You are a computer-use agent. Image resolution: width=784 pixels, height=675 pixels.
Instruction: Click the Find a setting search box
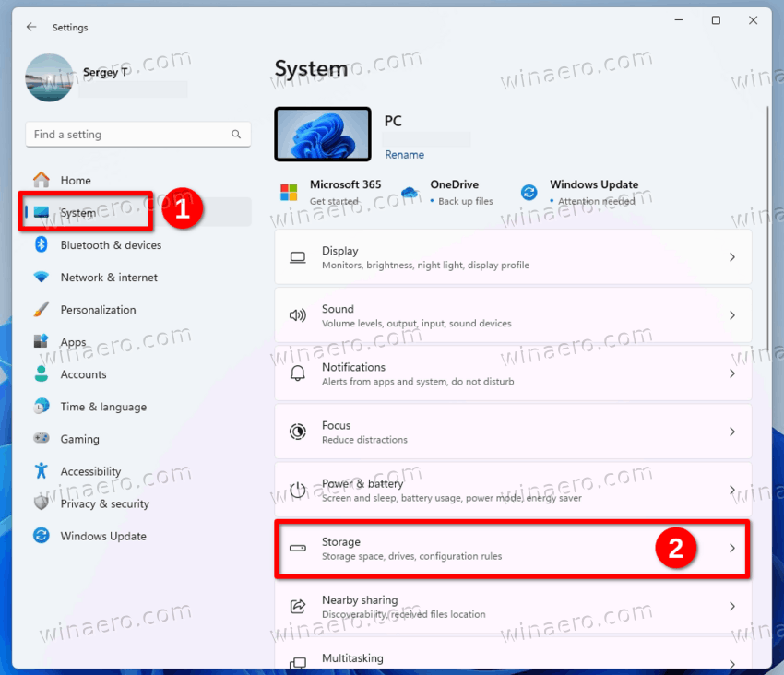pyautogui.click(x=138, y=135)
